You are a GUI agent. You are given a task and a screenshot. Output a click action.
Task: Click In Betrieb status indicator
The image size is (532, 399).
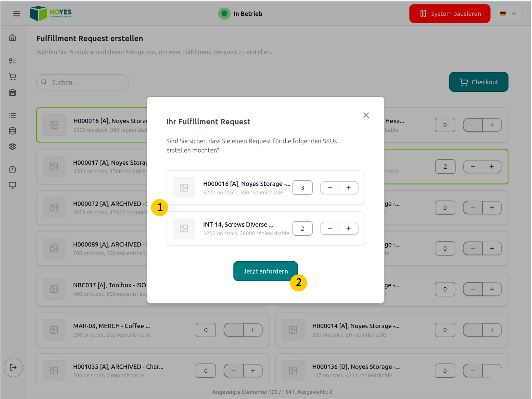241,13
